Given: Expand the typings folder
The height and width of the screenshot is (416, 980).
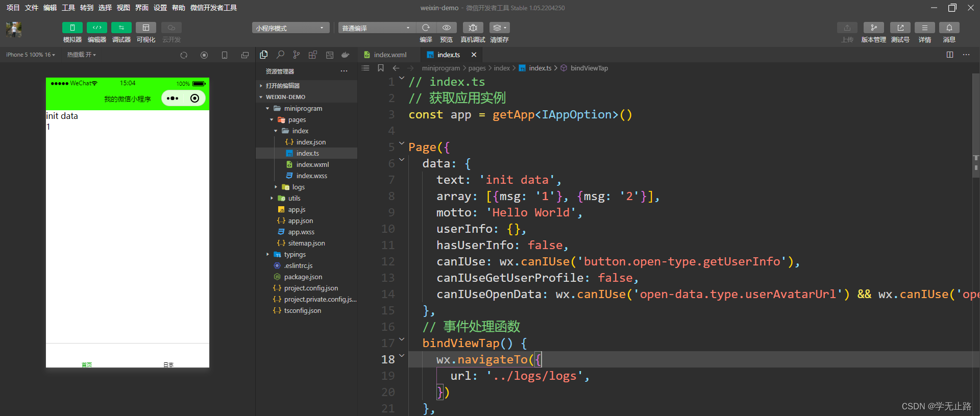Looking at the screenshot, I should pos(306,254).
